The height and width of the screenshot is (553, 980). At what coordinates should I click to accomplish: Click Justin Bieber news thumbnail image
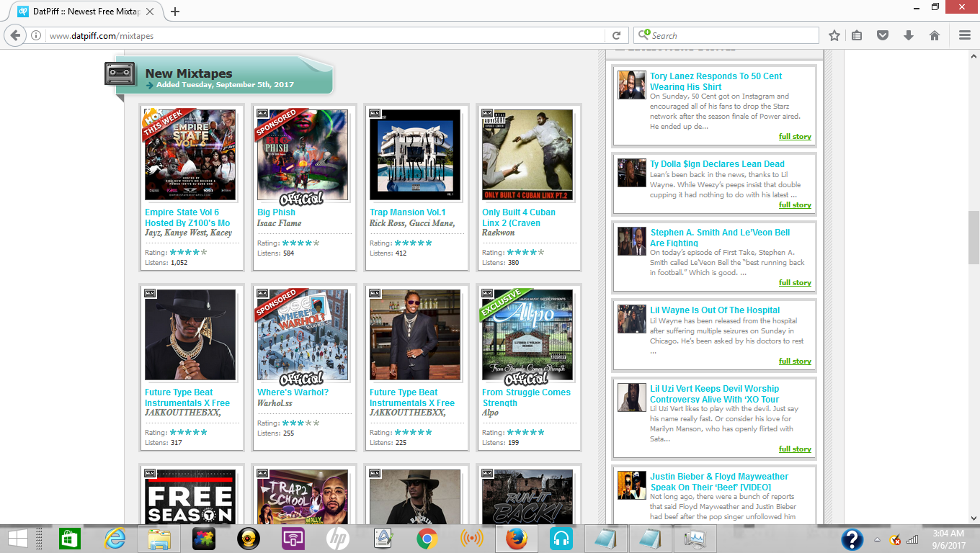coord(632,485)
